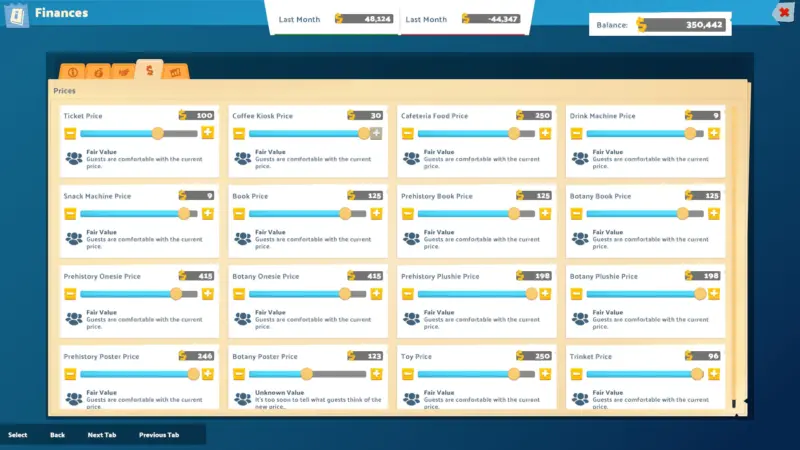Click Back in the bottom bar

coord(57,435)
